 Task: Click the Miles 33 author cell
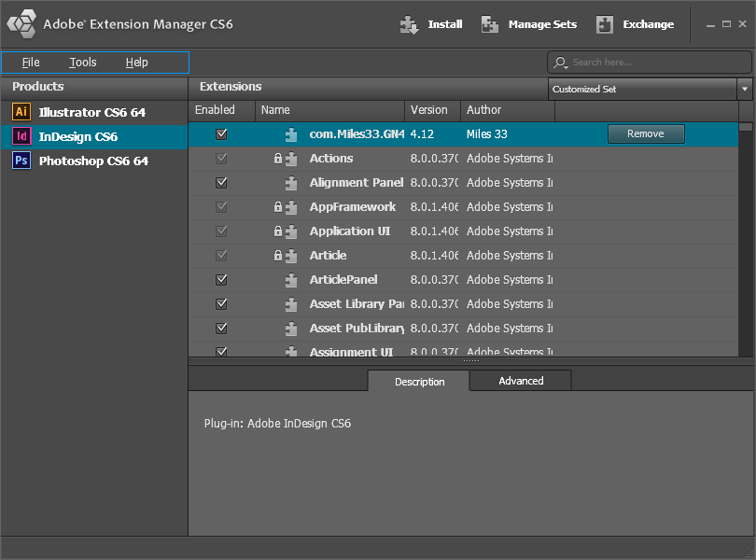[487, 134]
